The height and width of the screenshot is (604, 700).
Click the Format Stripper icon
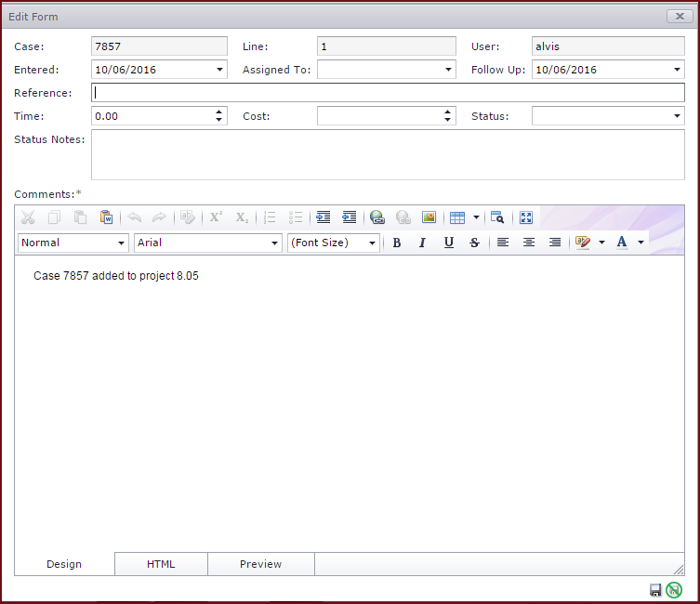188,217
